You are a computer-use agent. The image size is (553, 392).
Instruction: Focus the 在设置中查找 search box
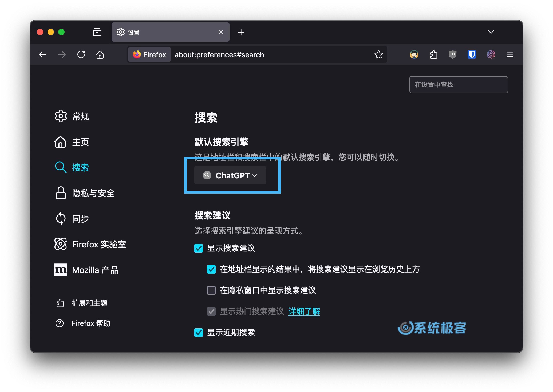coord(459,85)
